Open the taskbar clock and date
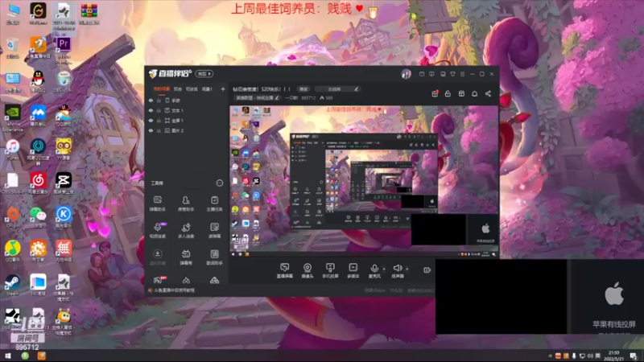 pos(614,356)
